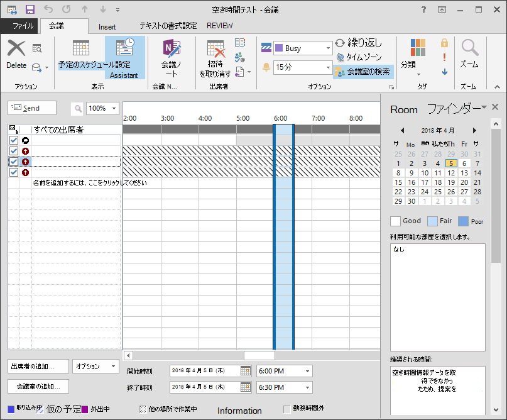Click the magnifier next to 100% zoom
This screenshot has width=507, height=420.
[x=78, y=108]
